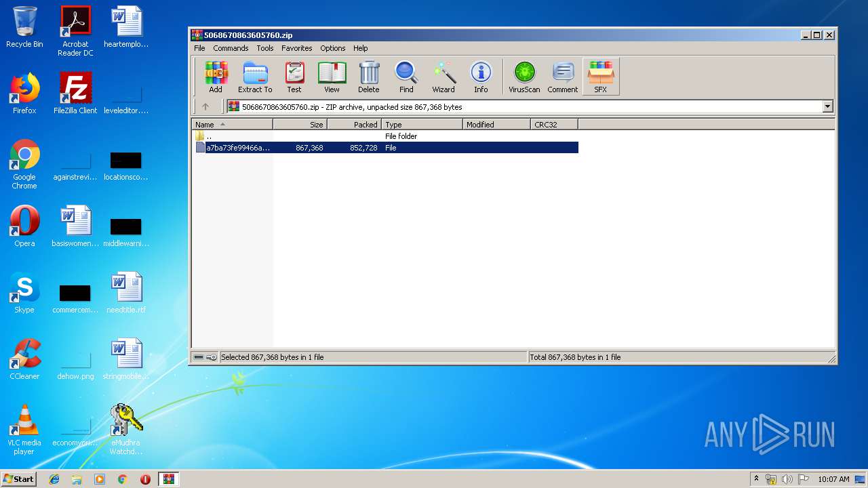Open the Commands menu
The image size is (868, 488).
[231, 48]
